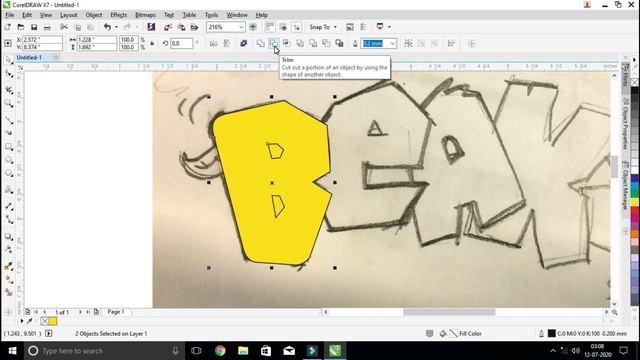
Task: Click the Trim shaping icon
Action: [273, 43]
